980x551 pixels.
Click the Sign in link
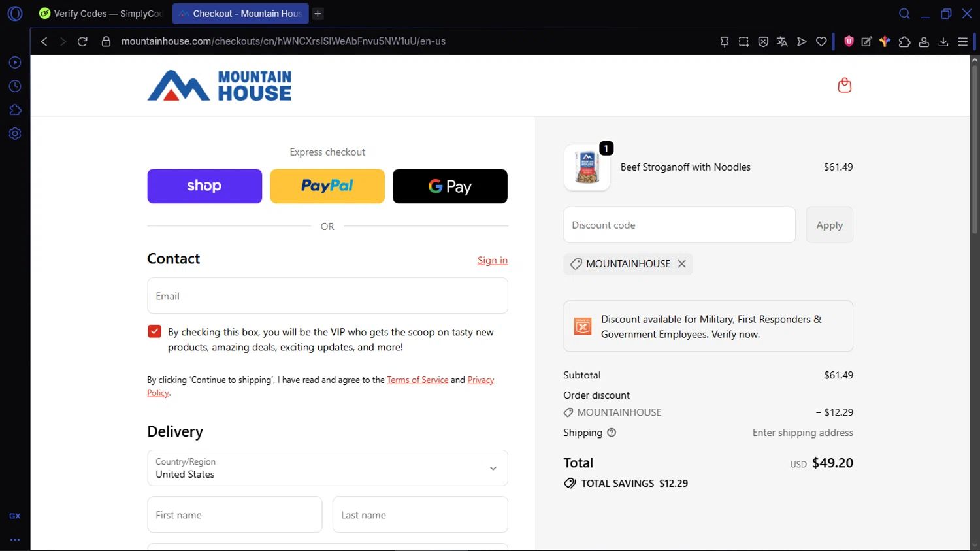tap(493, 260)
